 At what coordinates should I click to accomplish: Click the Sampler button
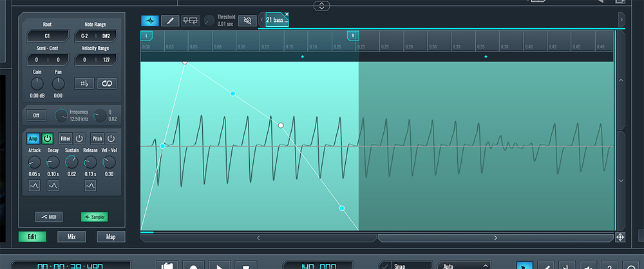tap(94, 217)
